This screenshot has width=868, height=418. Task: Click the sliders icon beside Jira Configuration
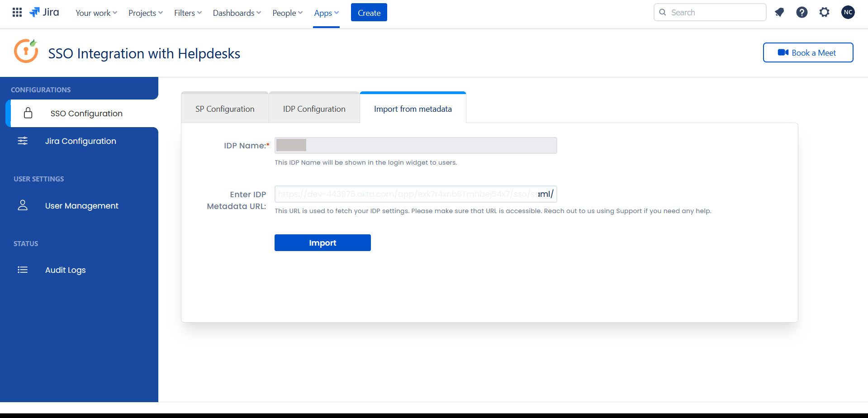pyautogui.click(x=23, y=141)
